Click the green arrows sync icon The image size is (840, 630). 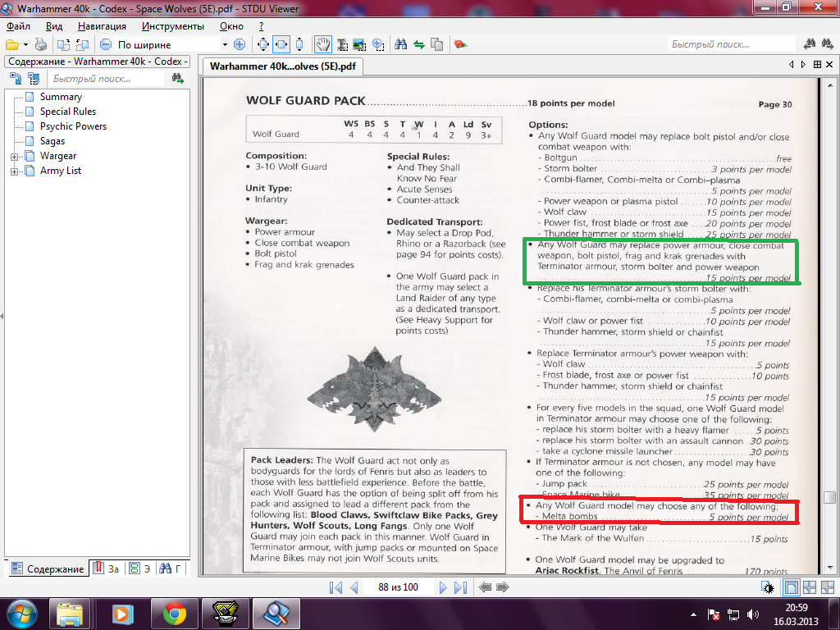click(419, 45)
